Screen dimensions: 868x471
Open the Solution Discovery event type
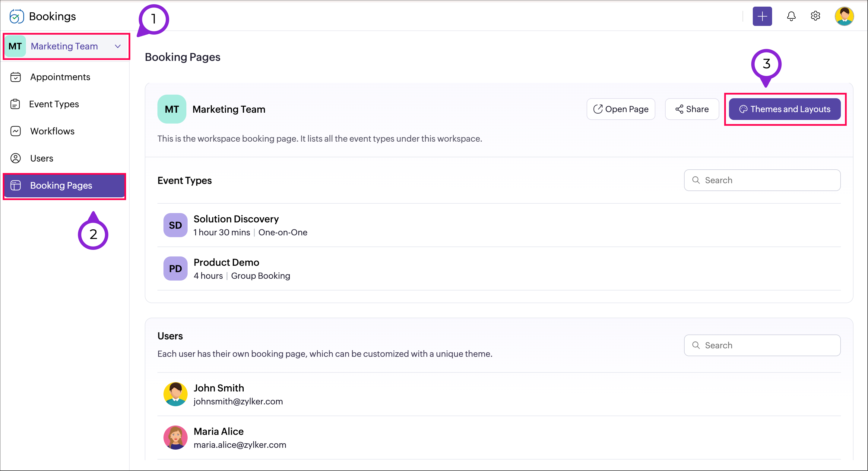pyautogui.click(x=499, y=225)
